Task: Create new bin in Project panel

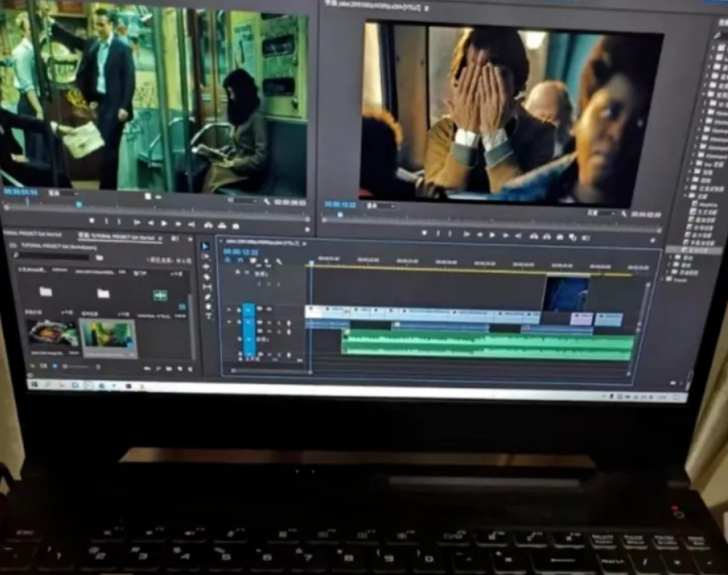Action: [x=169, y=369]
